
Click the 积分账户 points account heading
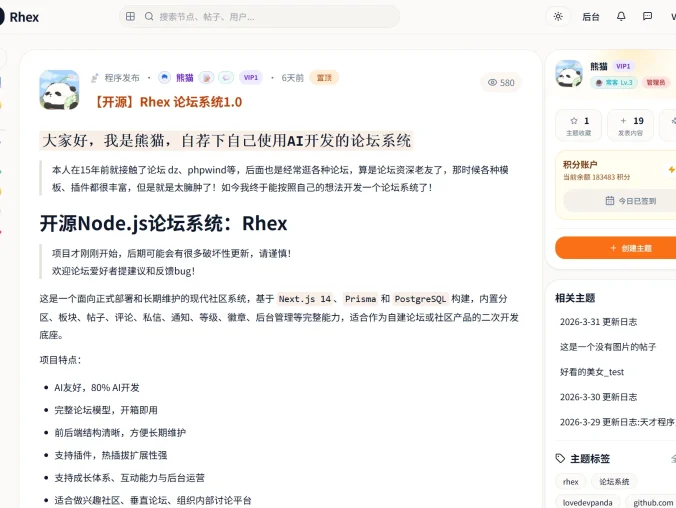coord(580,164)
